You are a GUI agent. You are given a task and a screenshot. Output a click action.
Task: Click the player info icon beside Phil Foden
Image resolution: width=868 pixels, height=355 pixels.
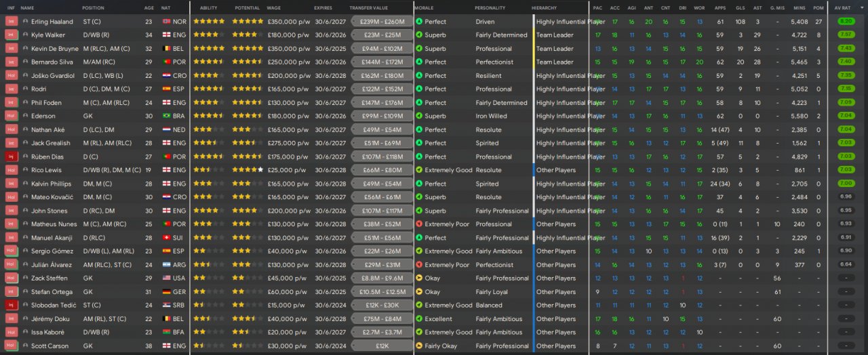(x=25, y=102)
